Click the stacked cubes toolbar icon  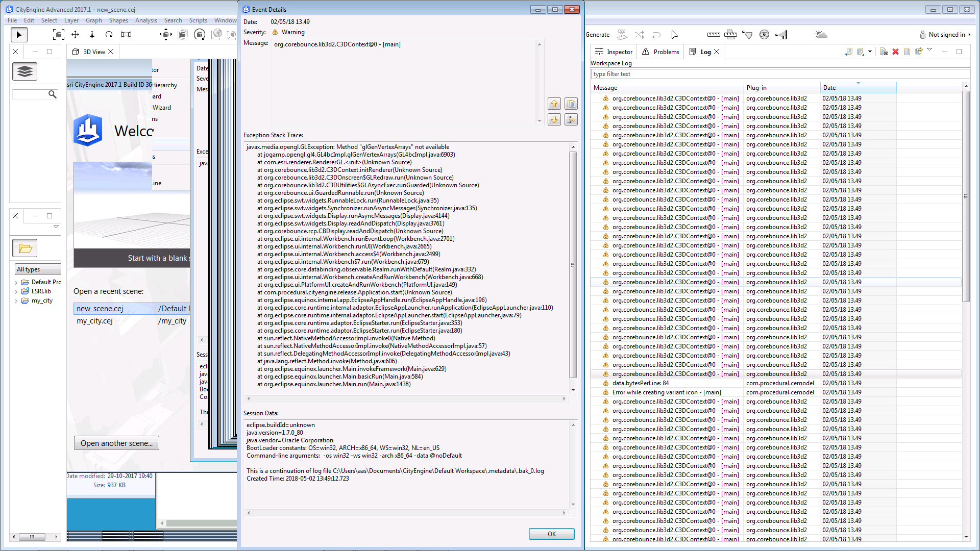tap(183, 35)
